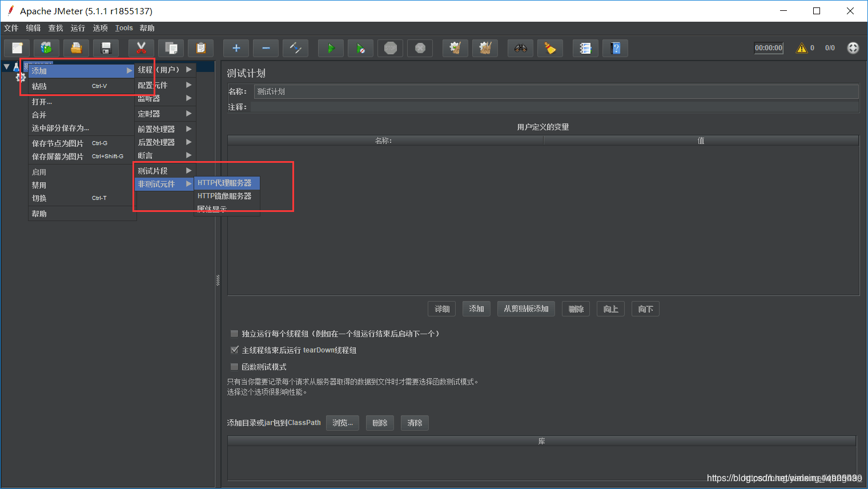Expand 定时器 submenu

[165, 114]
